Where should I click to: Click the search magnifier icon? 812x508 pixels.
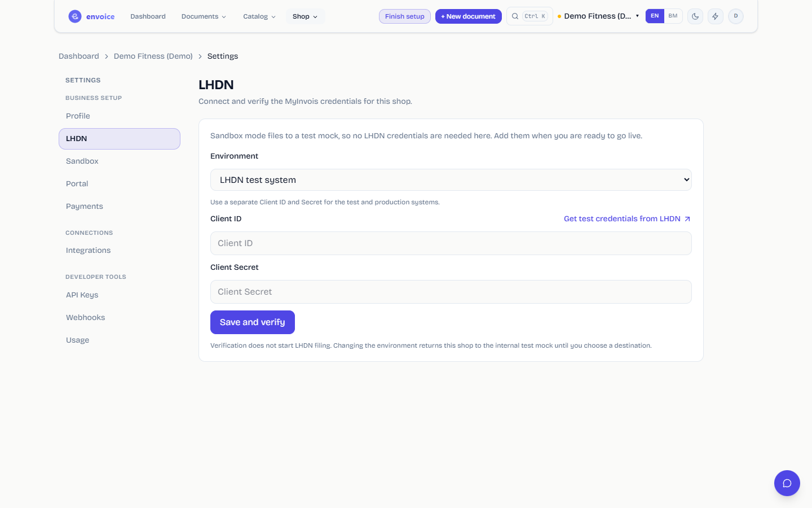coord(515,16)
